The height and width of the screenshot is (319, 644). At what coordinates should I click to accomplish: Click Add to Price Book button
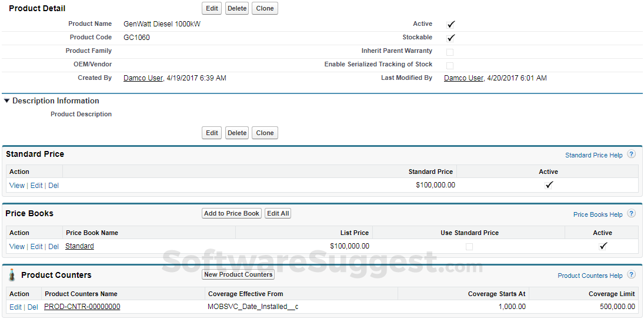coord(232,214)
